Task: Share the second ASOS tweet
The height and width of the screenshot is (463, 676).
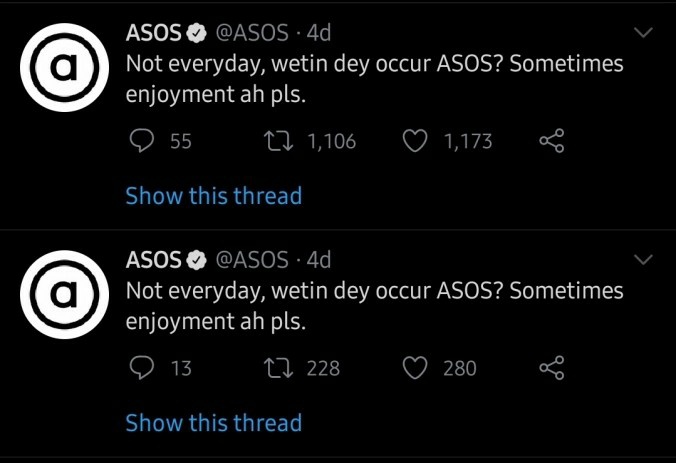Action: (x=552, y=369)
